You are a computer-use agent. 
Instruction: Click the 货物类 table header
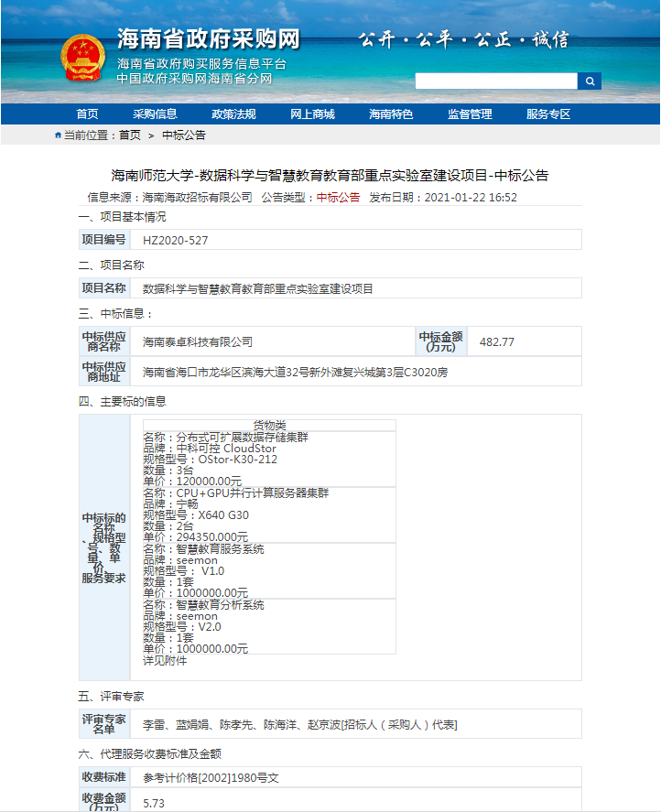point(269,425)
